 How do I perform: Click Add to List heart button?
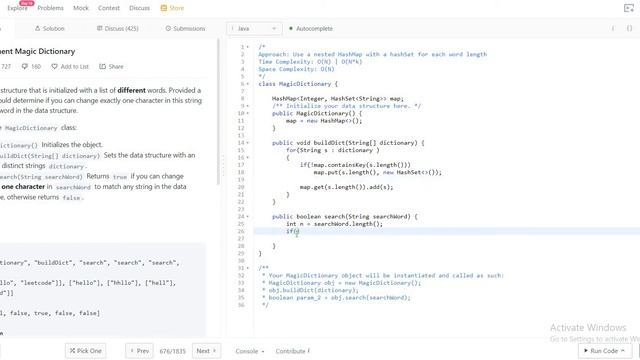70,67
